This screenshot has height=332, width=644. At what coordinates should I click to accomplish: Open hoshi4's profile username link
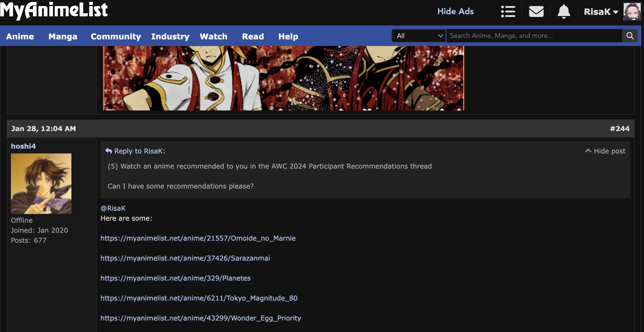[x=23, y=146]
